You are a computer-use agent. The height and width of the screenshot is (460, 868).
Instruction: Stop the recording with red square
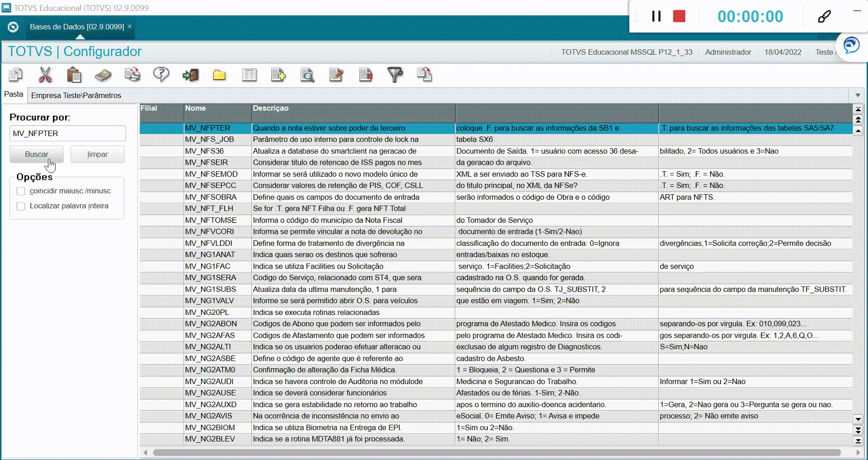click(679, 16)
